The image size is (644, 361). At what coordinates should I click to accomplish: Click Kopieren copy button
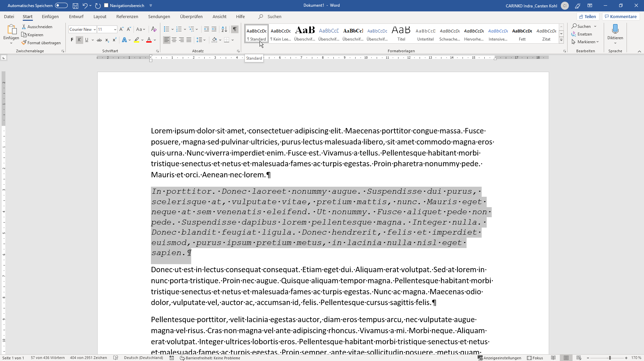(x=33, y=35)
